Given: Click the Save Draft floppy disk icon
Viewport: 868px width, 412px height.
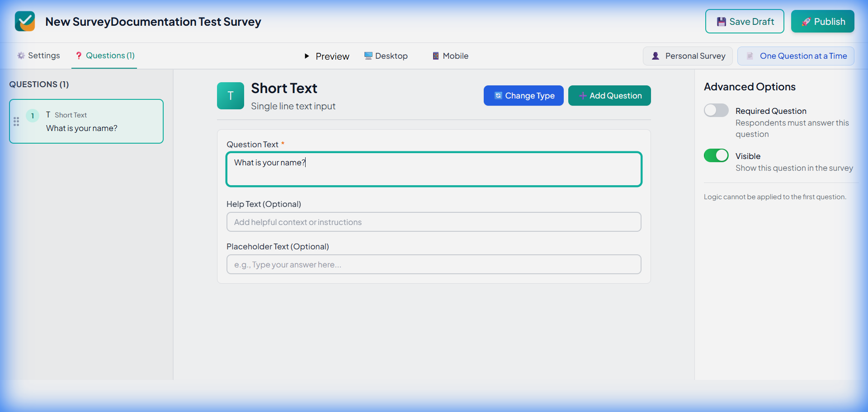Looking at the screenshot, I should coord(722,21).
